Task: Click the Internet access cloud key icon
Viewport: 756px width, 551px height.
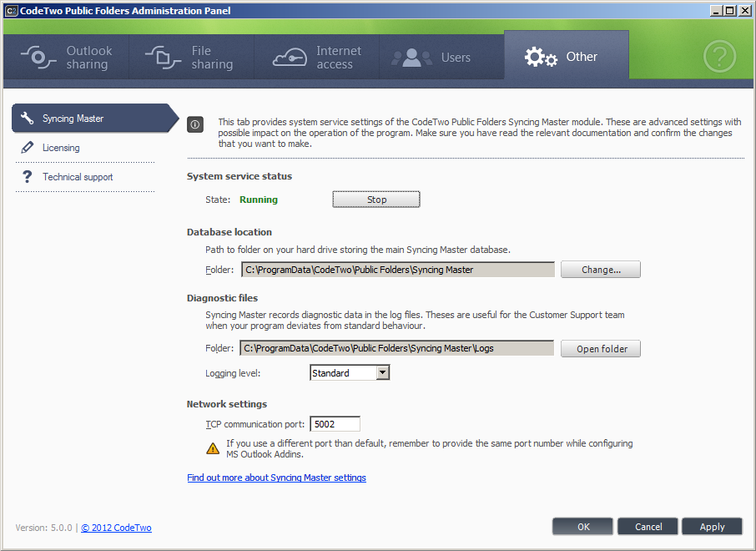Action: click(x=290, y=58)
